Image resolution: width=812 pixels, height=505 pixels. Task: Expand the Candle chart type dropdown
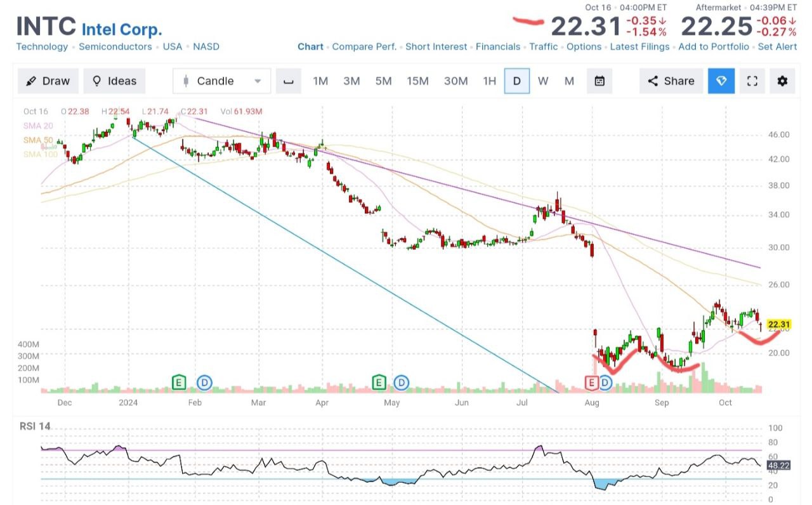222,81
